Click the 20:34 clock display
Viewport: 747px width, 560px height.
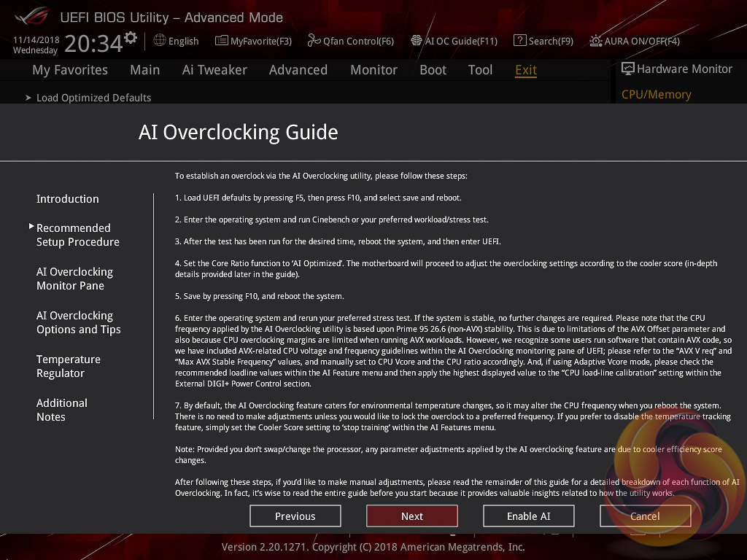[x=94, y=44]
